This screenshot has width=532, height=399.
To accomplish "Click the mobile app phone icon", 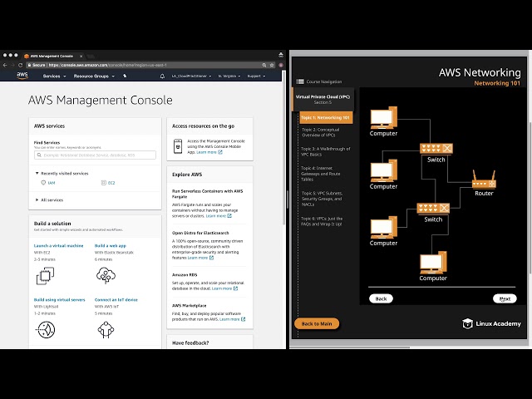I will click(178, 146).
